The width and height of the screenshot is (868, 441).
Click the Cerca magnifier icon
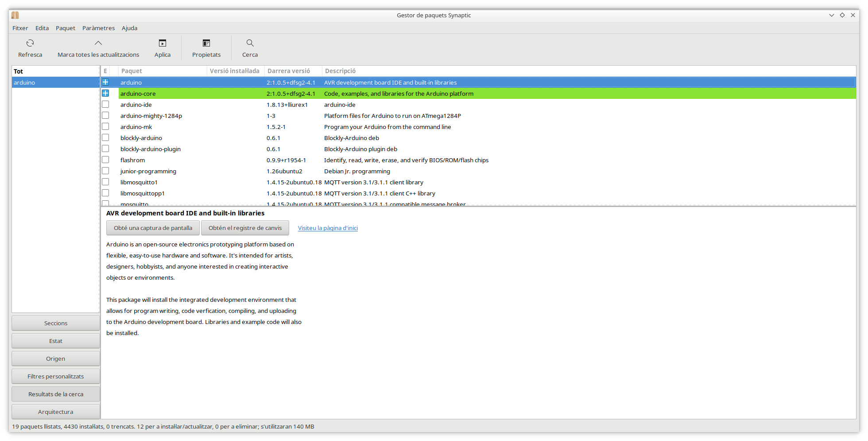coord(250,43)
